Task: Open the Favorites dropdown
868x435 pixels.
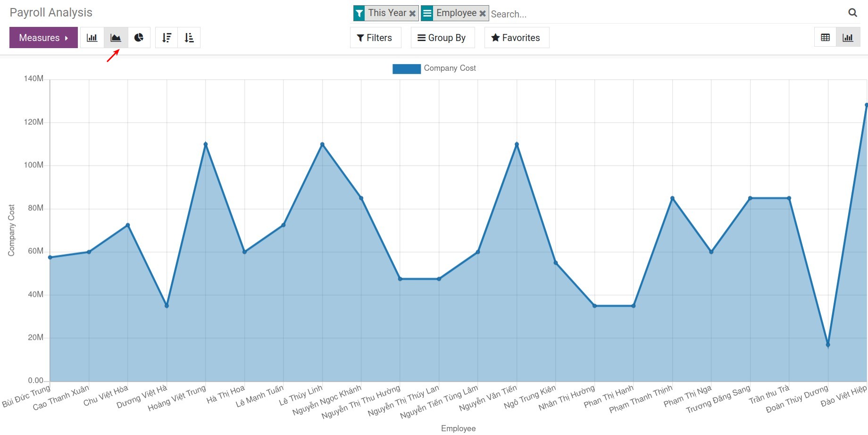Action: (516, 37)
